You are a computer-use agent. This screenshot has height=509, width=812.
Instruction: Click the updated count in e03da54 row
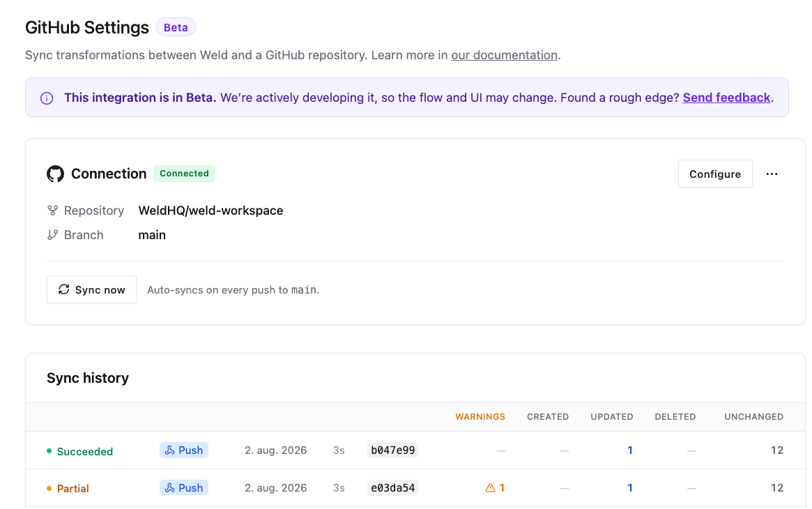pos(629,488)
